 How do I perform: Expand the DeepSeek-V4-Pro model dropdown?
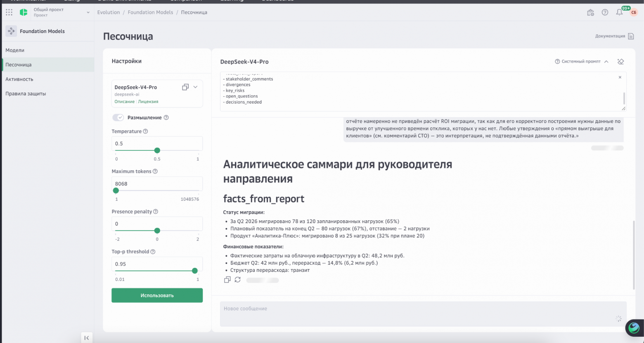[x=196, y=87]
